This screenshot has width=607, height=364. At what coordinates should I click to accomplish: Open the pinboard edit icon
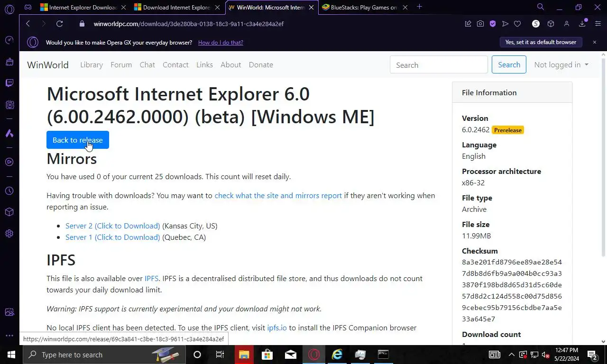pyautogui.click(x=468, y=24)
